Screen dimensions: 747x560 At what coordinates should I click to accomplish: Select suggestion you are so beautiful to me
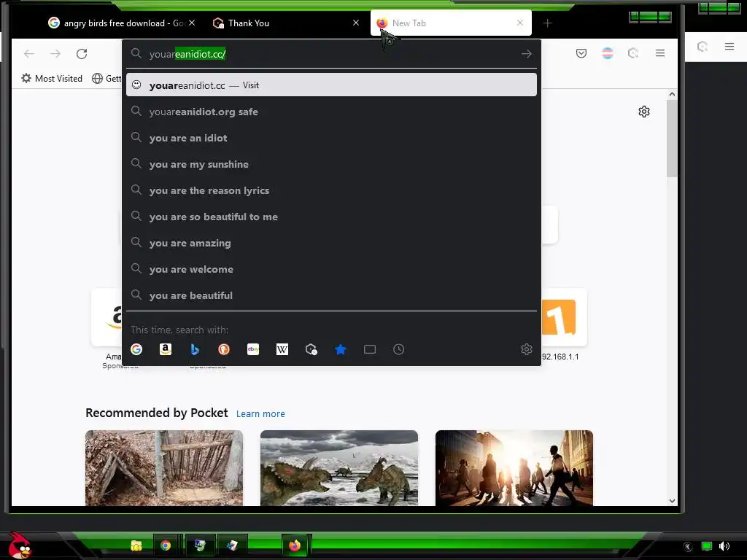point(331,217)
